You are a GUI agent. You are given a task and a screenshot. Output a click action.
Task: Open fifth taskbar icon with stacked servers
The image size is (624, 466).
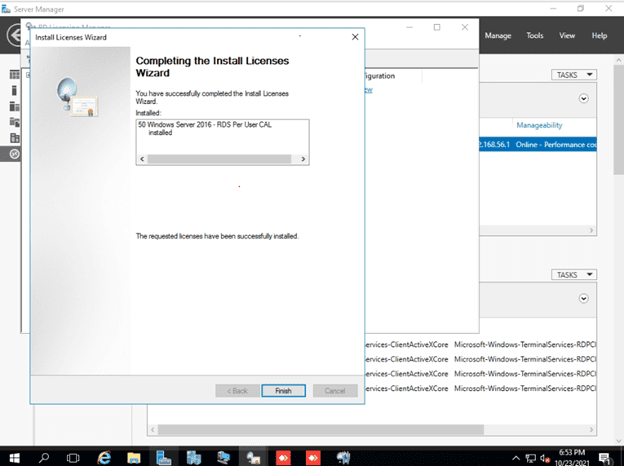point(193,458)
